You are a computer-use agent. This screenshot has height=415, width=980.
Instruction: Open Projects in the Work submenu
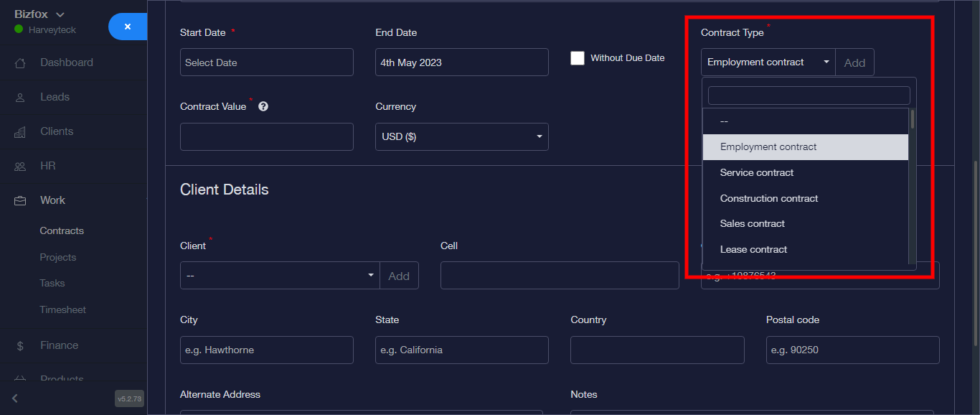[x=58, y=257]
